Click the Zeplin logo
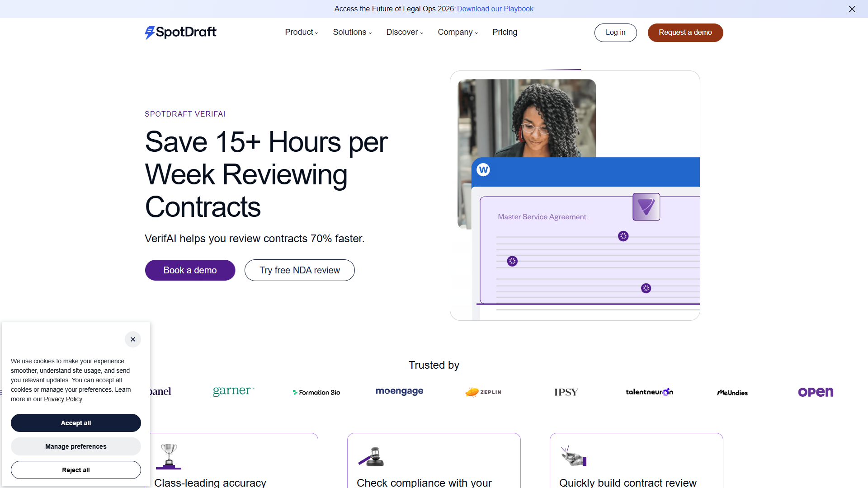 483,392
